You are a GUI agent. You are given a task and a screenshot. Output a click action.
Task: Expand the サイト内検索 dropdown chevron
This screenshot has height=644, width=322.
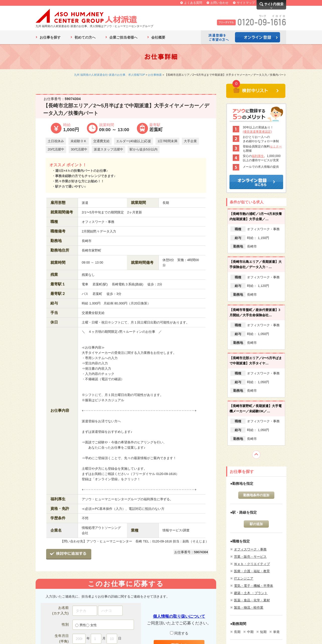click(x=271, y=8)
